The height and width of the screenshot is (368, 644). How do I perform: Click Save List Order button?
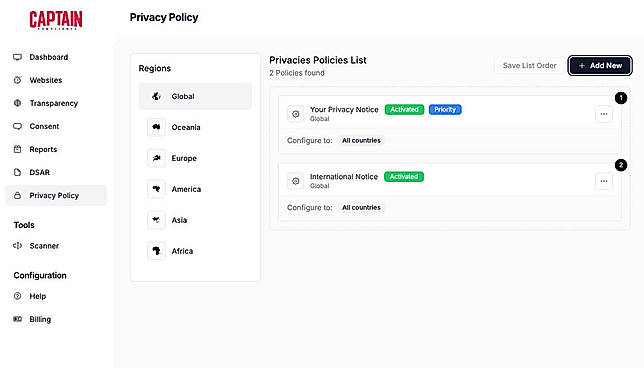pos(529,65)
